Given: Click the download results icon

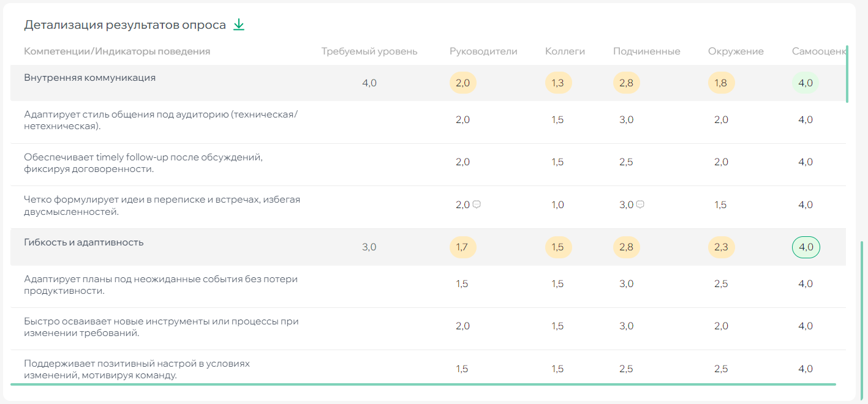Looking at the screenshot, I should [x=239, y=24].
